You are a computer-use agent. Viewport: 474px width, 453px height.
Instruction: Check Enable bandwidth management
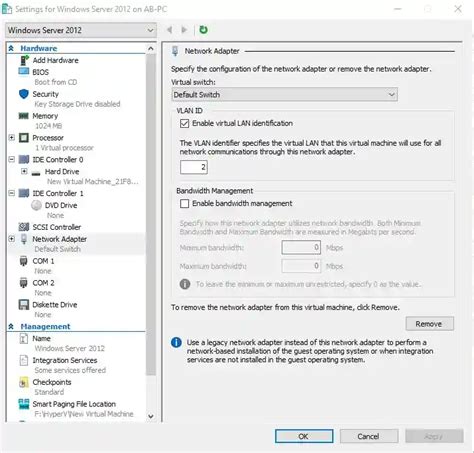coord(184,203)
